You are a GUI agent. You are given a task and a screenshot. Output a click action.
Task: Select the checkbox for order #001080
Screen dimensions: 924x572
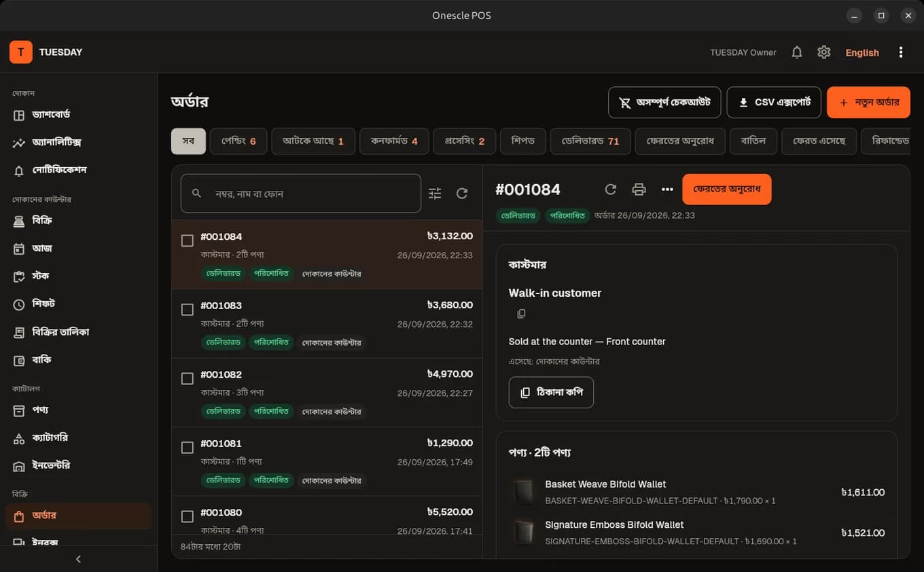pos(188,516)
